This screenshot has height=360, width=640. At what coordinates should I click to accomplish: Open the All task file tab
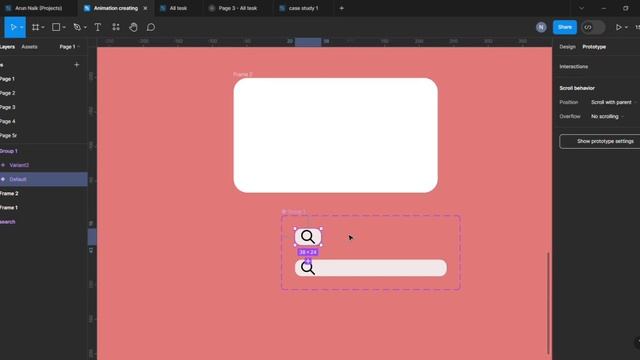point(178,8)
